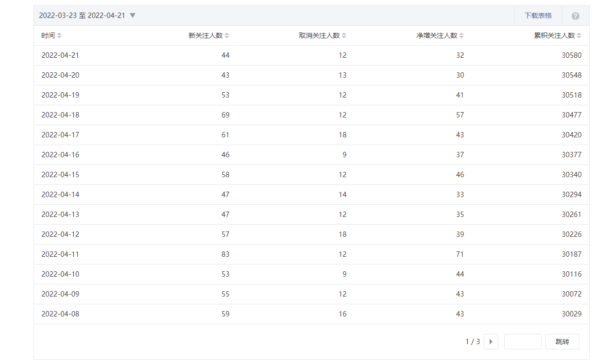Select the 2022-04-21 row date
This screenshot has width=612, height=364.
(60, 55)
